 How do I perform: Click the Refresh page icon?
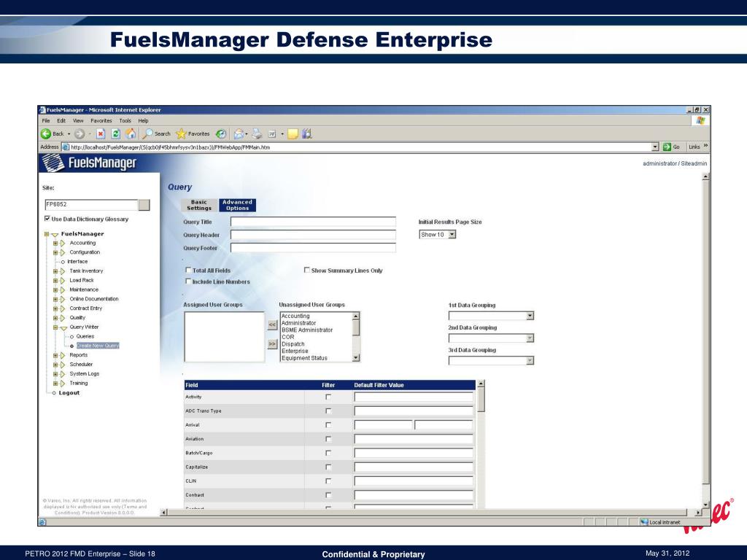(x=115, y=134)
